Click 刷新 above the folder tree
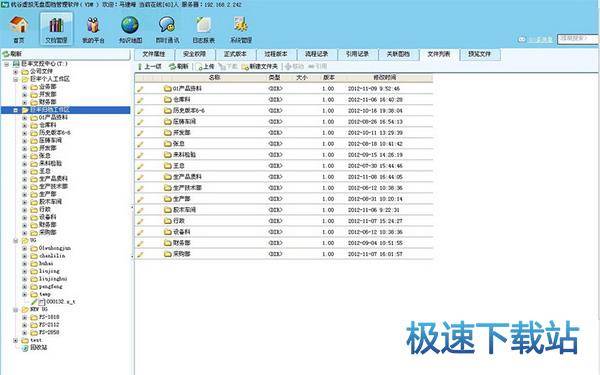The height and width of the screenshot is (375, 600). pyautogui.click(x=12, y=54)
